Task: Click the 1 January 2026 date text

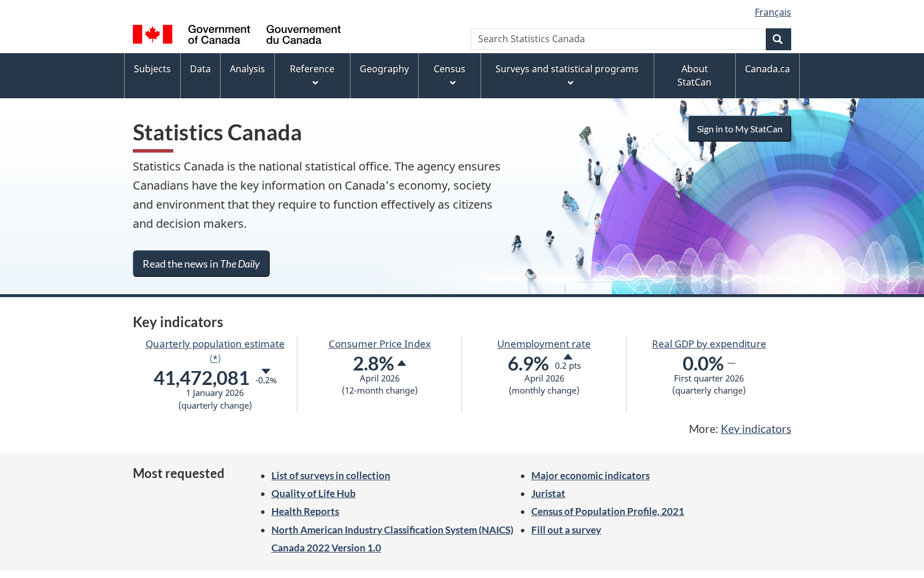Action: (x=215, y=393)
